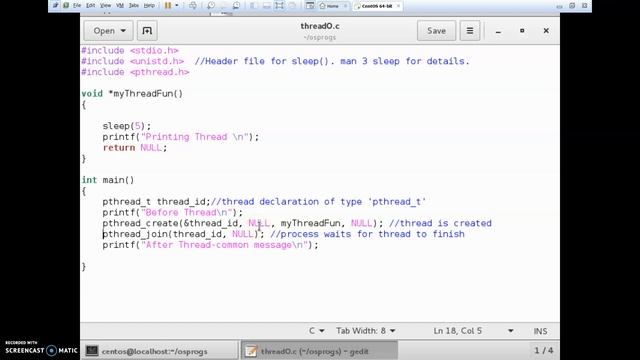Open the VMware VM menu

point(120,5)
